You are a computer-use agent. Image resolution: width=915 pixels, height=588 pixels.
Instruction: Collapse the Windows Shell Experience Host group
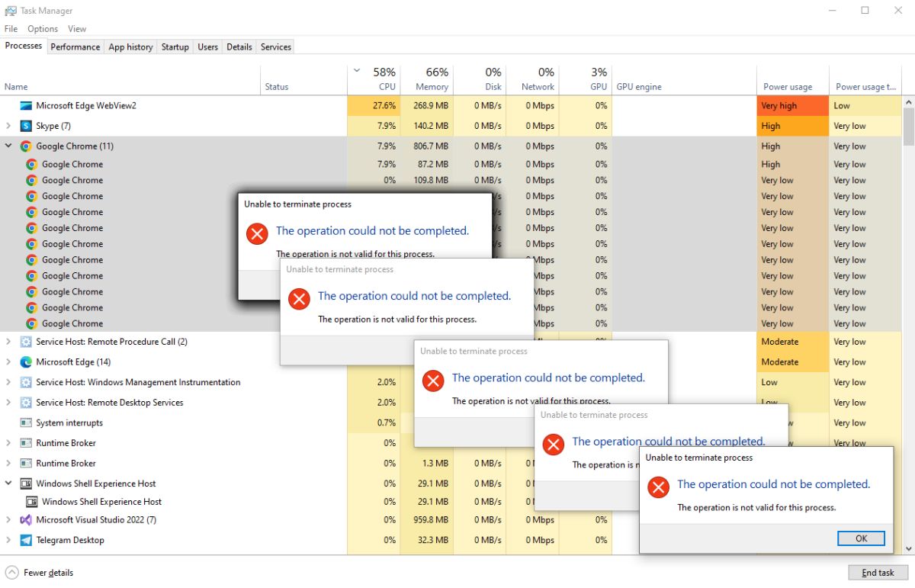[8, 484]
